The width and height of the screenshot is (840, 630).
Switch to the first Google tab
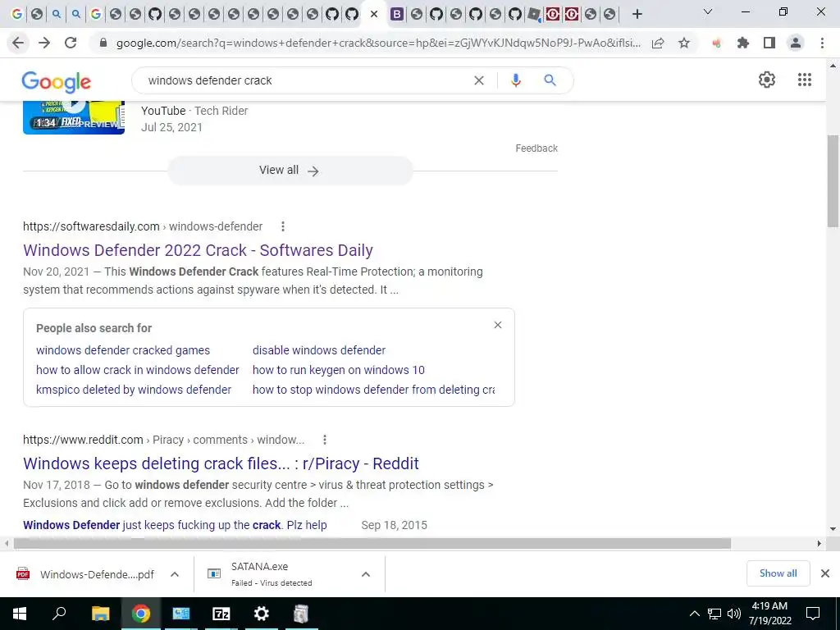(x=17, y=14)
